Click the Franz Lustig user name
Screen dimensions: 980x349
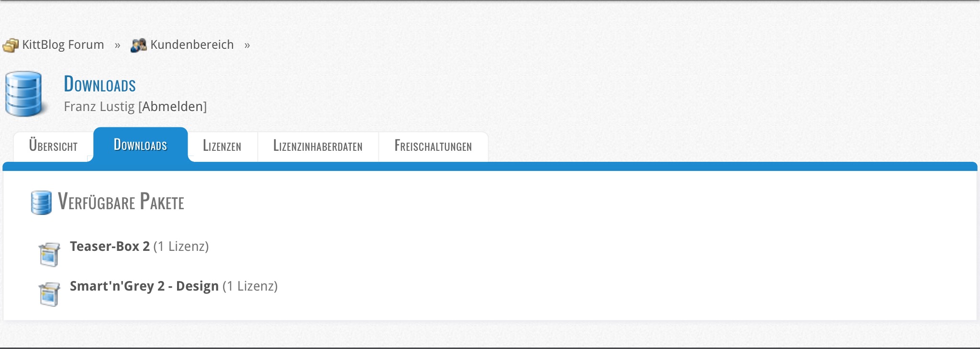click(100, 106)
